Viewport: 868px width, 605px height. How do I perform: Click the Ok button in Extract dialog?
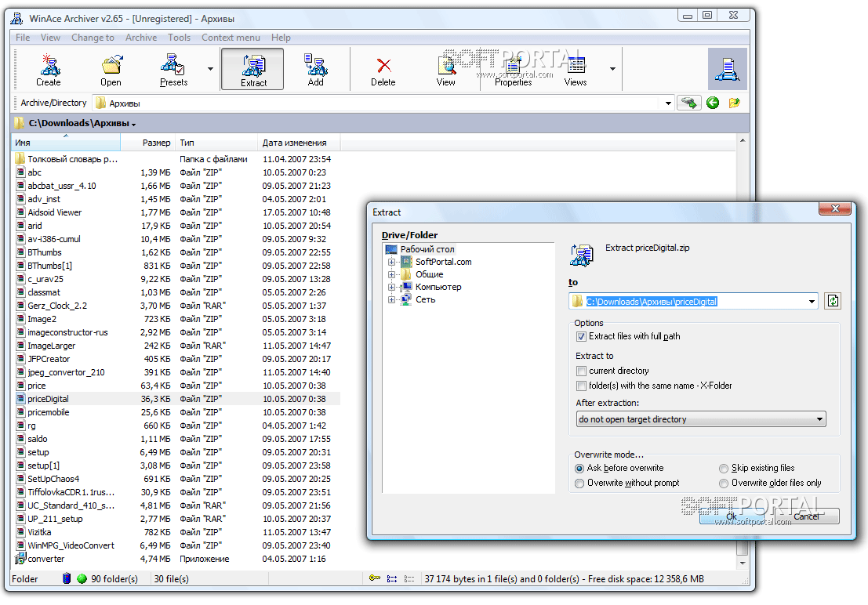tap(732, 516)
